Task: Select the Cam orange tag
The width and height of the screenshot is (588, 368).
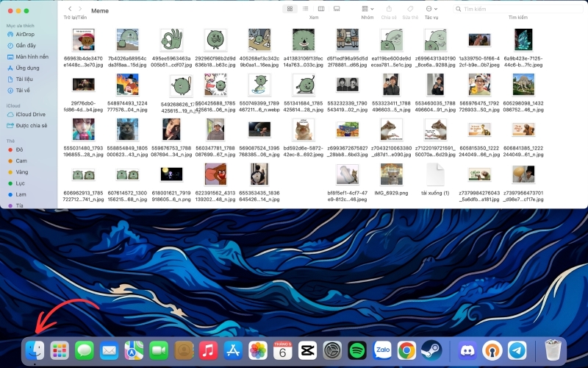Action: (x=21, y=160)
